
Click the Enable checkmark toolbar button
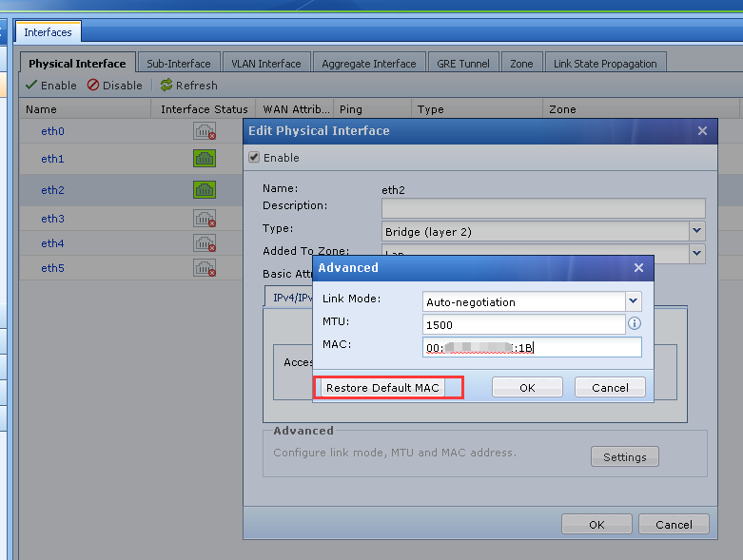51,86
